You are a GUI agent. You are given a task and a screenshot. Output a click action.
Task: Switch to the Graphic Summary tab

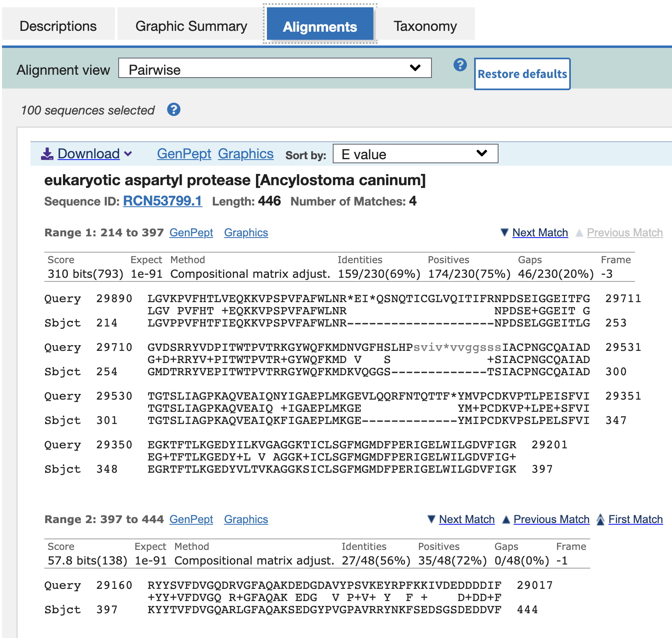tap(191, 26)
